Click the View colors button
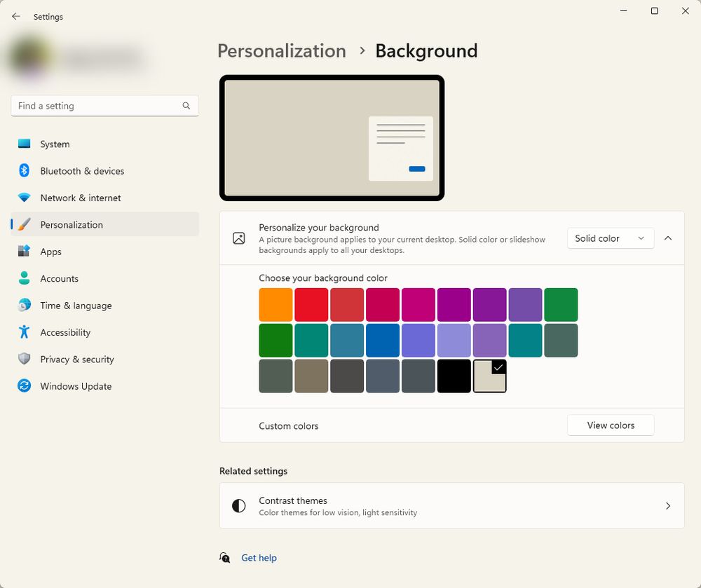The width and height of the screenshot is (701, 588). pyautogui.click(x=611, y=425)
